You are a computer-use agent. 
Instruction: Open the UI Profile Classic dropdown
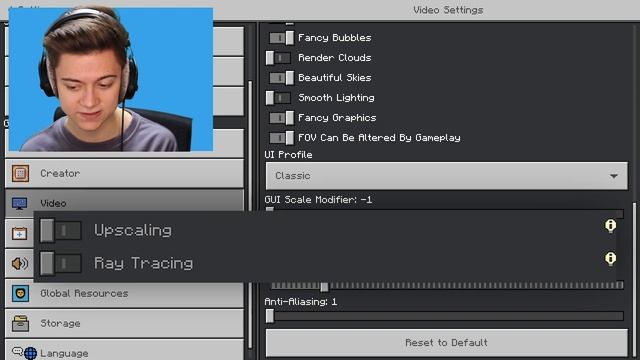pyautogui.click(x=447, y=176)
